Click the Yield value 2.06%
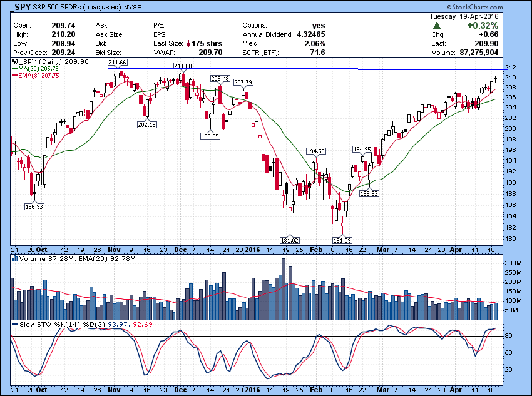The width and height of the screenshot is (532, 396). 315,43
